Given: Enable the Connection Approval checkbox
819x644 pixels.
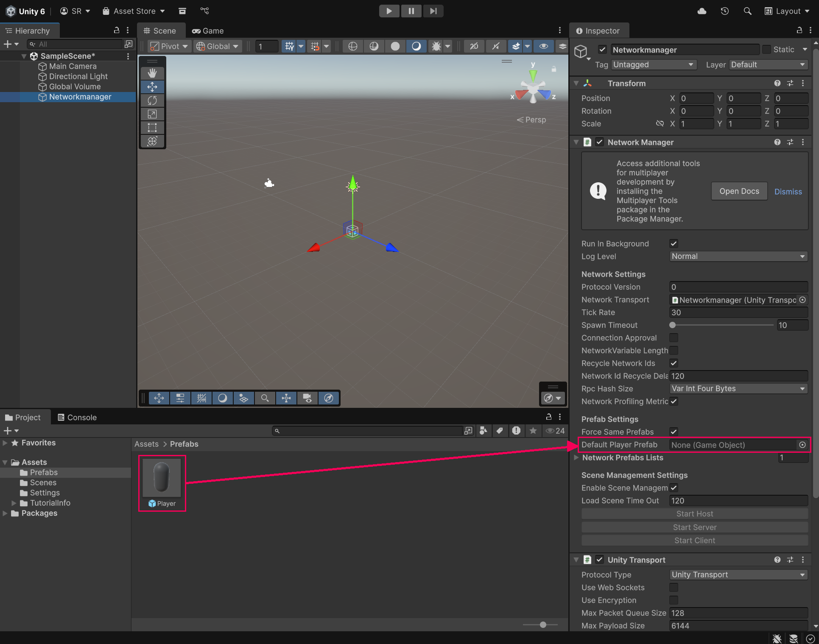Looking at the screenshot, I should click(674, 338).
